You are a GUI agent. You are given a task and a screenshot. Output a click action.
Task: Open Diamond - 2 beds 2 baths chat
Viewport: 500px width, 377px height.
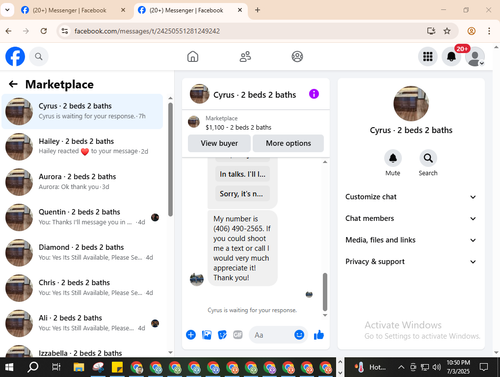(82, 252)
